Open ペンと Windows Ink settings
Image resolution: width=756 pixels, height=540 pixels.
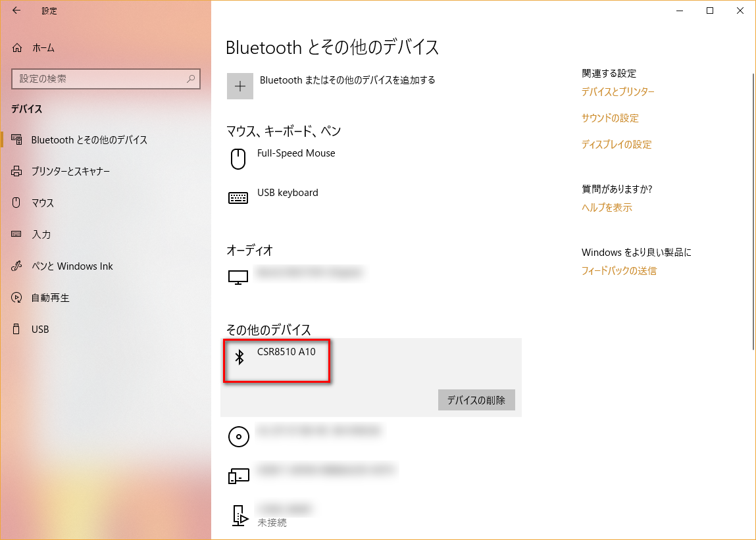click(x=72, y=266)
